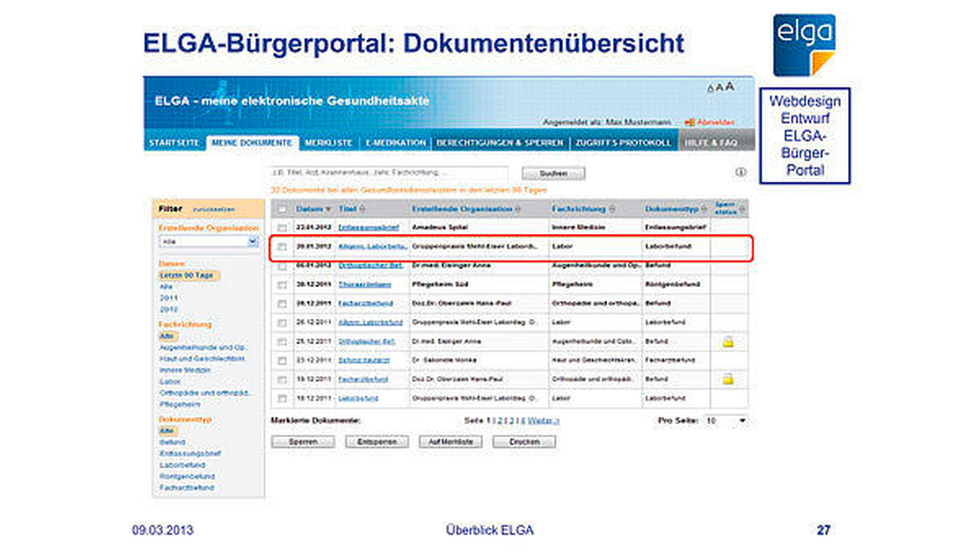
Task: Filter Dokumenttyp by Röntgenbefund
Action: coord(187,476)
